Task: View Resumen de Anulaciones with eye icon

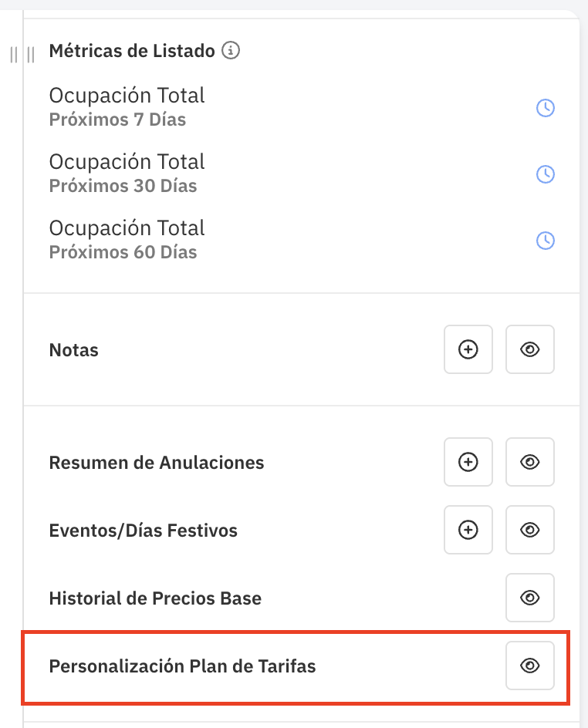Action: pyautogui.click(x=530, y=462)
